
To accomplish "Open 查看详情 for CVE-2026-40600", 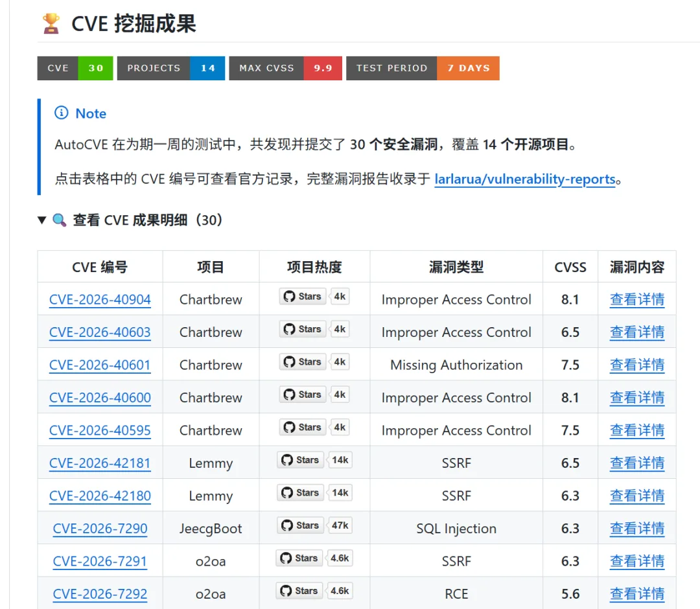I will pos(637,398).
